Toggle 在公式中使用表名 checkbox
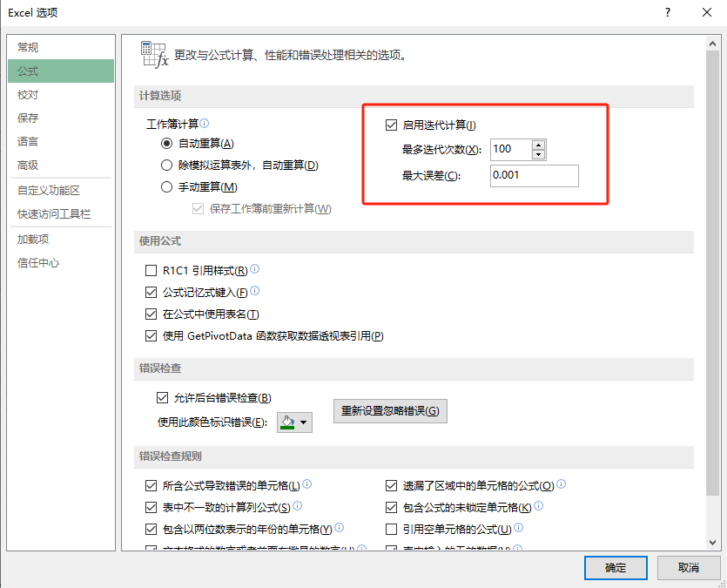The width and height of the screenshot is (727, 588). coord(151,314)
